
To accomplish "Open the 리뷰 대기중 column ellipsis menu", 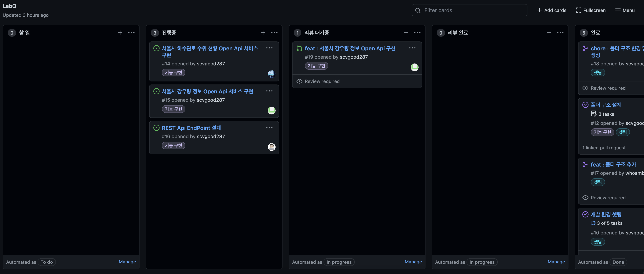I will click(417, 33).
